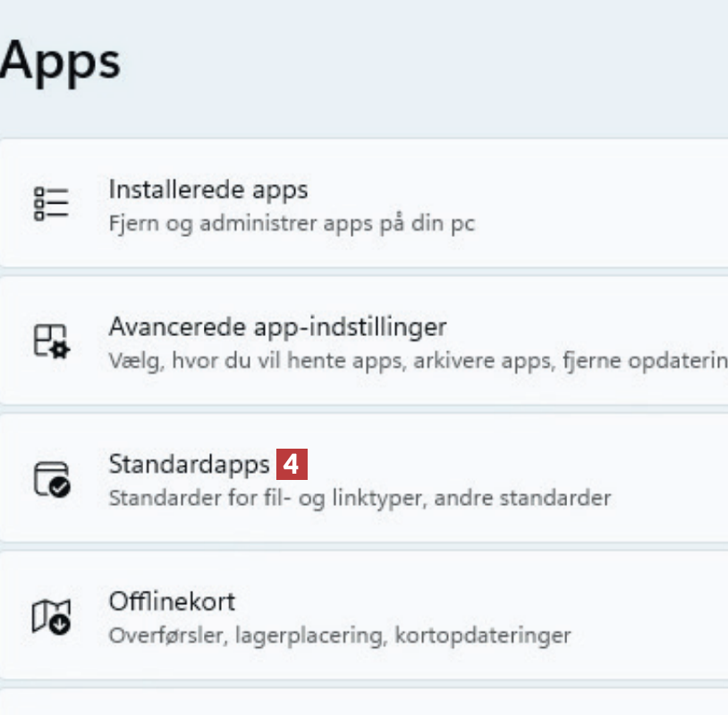The height and width of the screenshot is (715, 728).
Task: Click the Installerede apps list icon
Action: [x=51, y=203]
